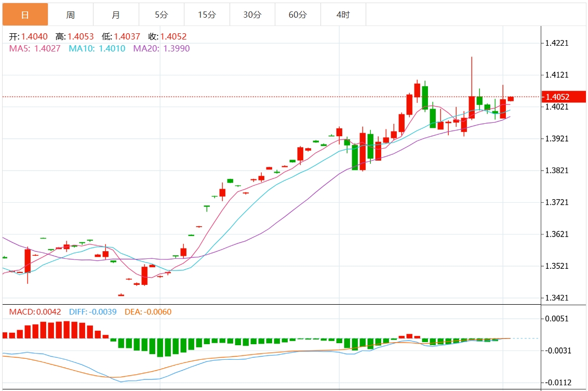Open the 5分 timeframe tab
Image resolution: width=588 pixels, height=391 pixels.
click(161, 15)
